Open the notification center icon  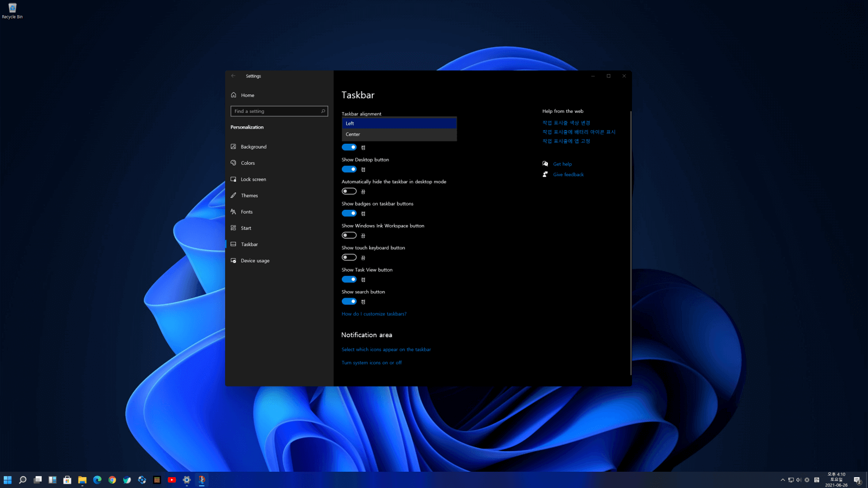858,480
